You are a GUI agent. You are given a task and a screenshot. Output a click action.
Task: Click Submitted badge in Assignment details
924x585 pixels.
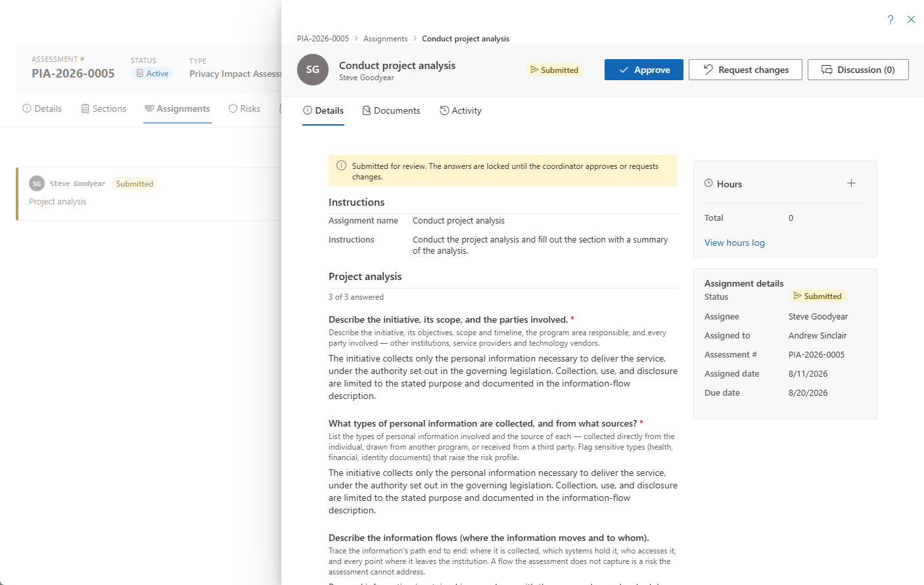(x=818, y=296)
